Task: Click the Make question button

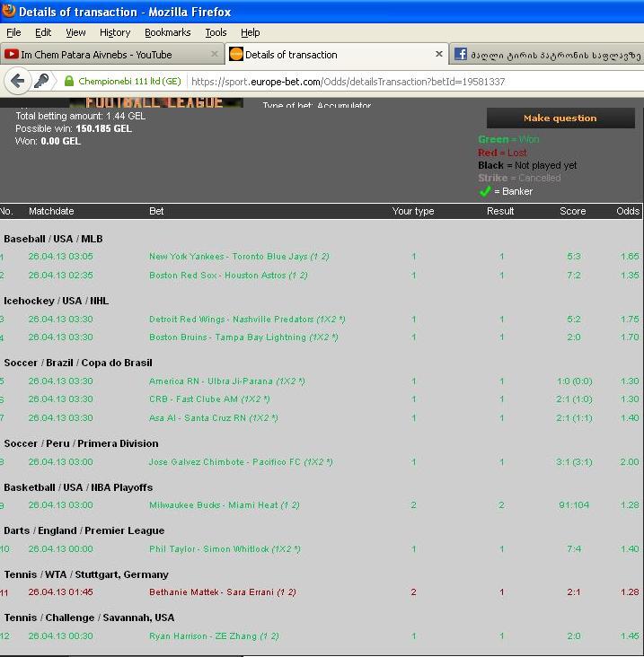Action: click(x=560, y=118)
